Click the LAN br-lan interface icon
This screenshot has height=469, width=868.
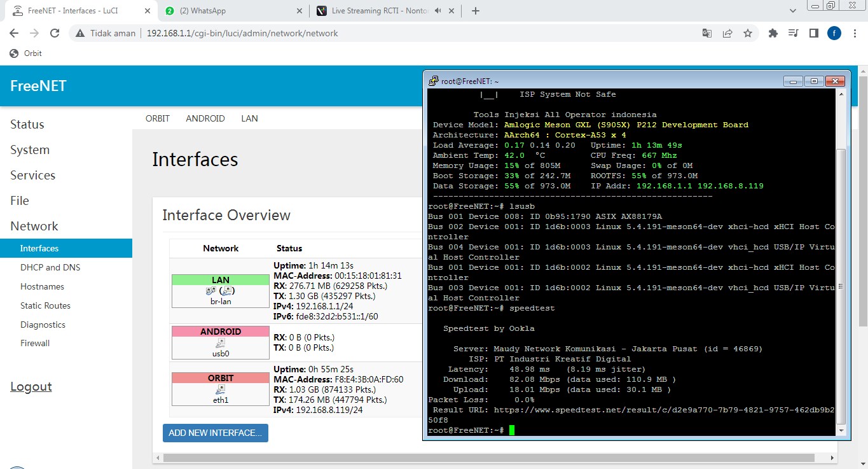[x=221, y=291]
